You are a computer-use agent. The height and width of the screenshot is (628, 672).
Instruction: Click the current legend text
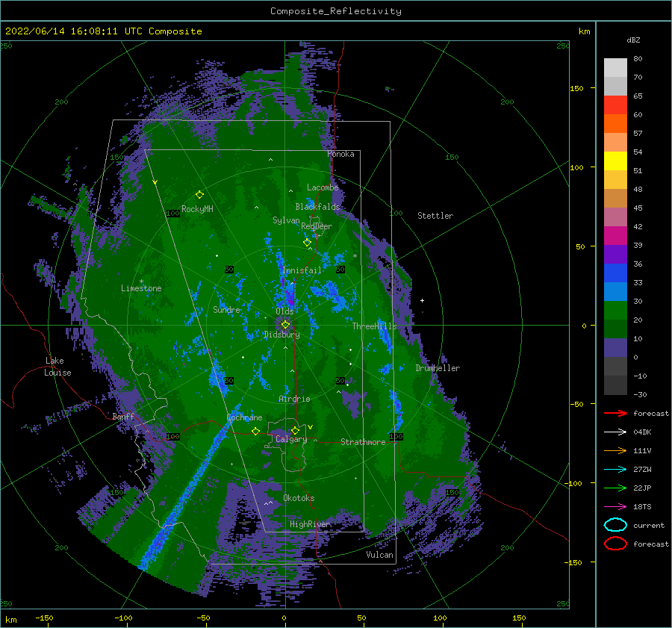648,525
